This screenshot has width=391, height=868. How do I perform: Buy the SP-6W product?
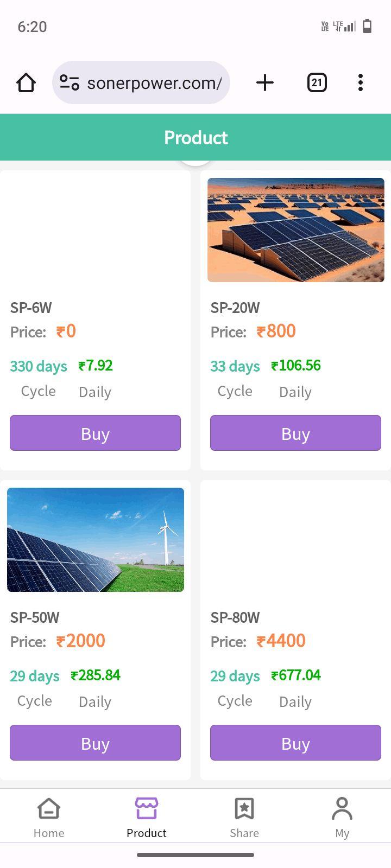click(95, 433)
